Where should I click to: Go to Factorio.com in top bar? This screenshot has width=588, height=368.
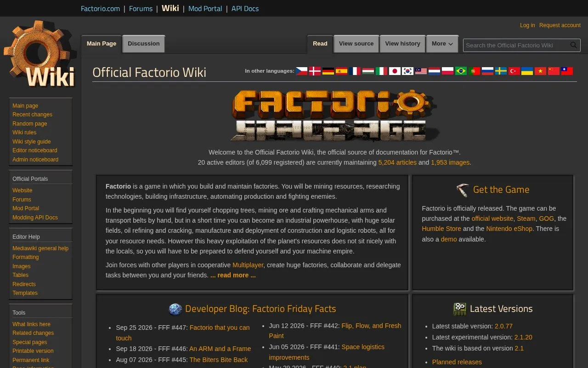tap(100, 8)
